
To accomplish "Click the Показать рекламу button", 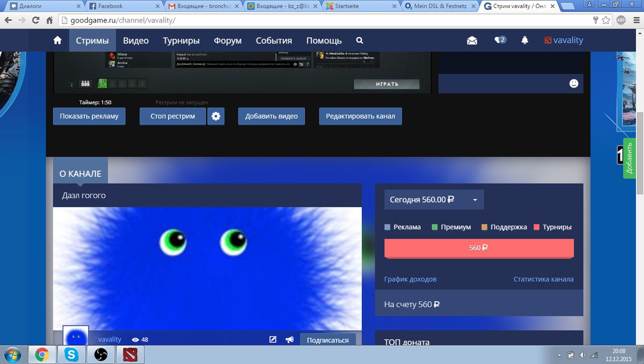I will click(x=89, y=116).
